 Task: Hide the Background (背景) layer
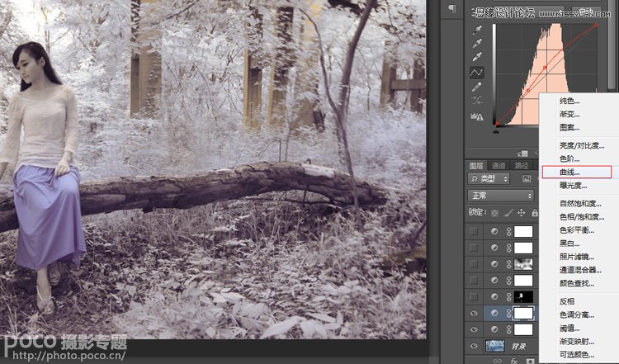473,347
